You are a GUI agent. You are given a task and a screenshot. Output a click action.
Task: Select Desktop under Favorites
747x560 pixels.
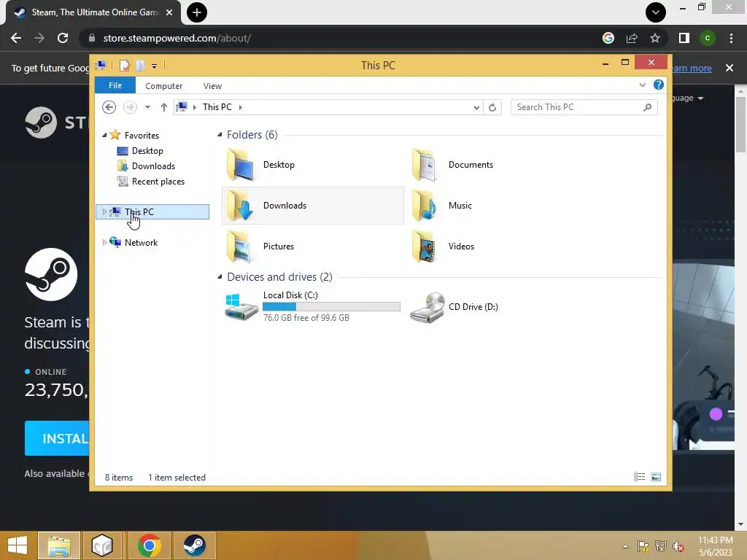(147, 151)
